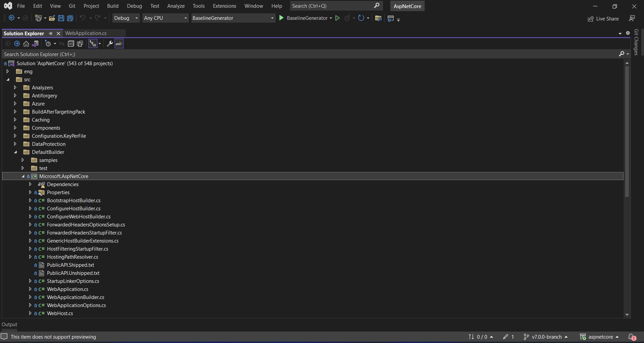Close the Solution Explorer tab
The height and width of the screenshot is (343, 644).
tap(58, 33)
